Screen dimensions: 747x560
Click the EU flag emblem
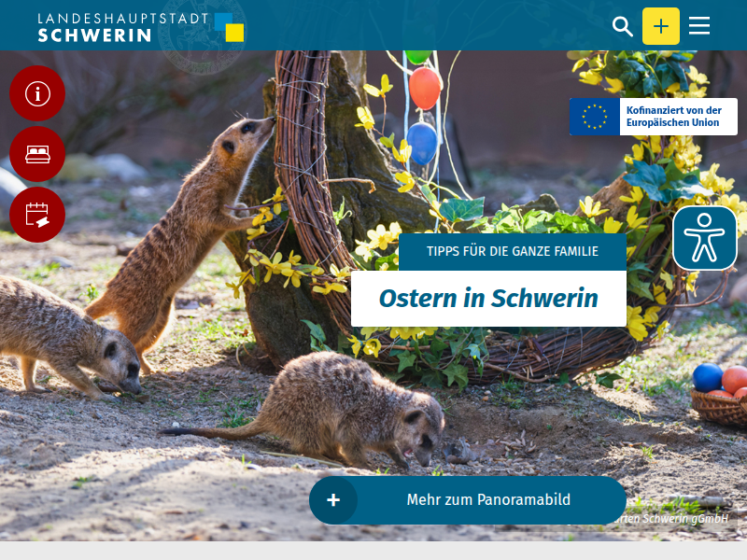coord(595,117)
